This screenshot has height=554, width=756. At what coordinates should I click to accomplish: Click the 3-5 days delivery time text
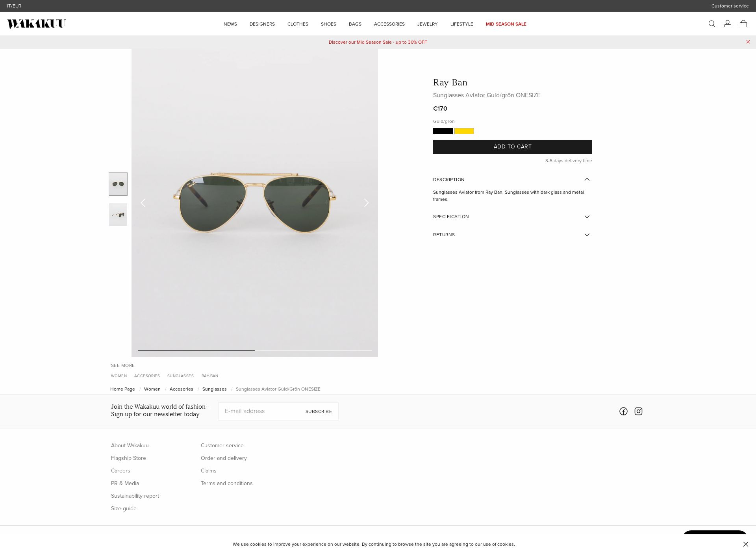pyautogui.click(x=569, y=161)
